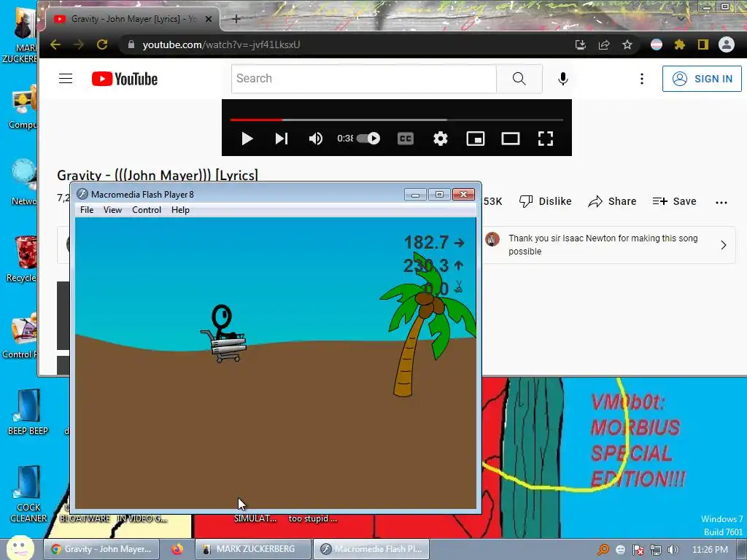Open Network desktop icon

pyautogui.click(x=23, y=182)
